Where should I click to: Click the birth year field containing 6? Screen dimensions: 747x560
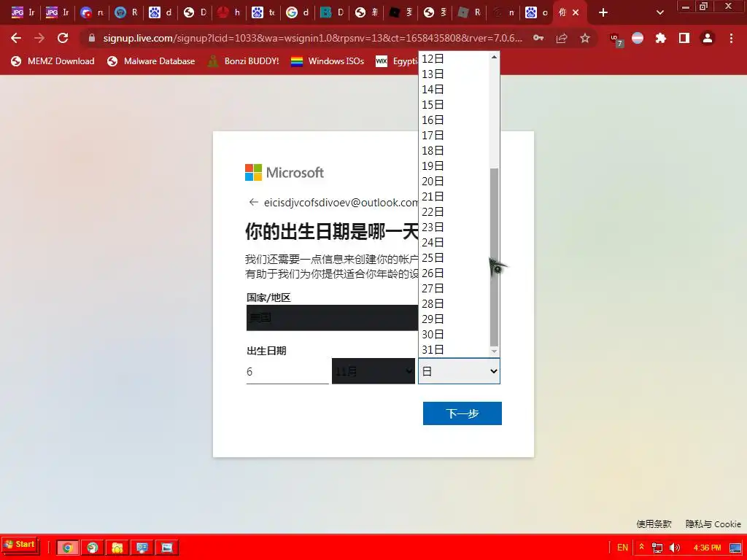tap(287, 371)
